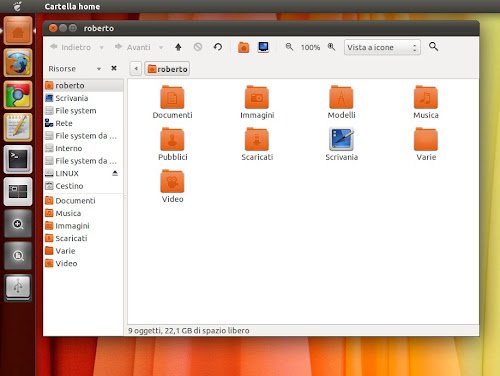Open the text editor launcher icon
Image resolution: width=500 pixels, height=376 pixels.
coord(18,127)
